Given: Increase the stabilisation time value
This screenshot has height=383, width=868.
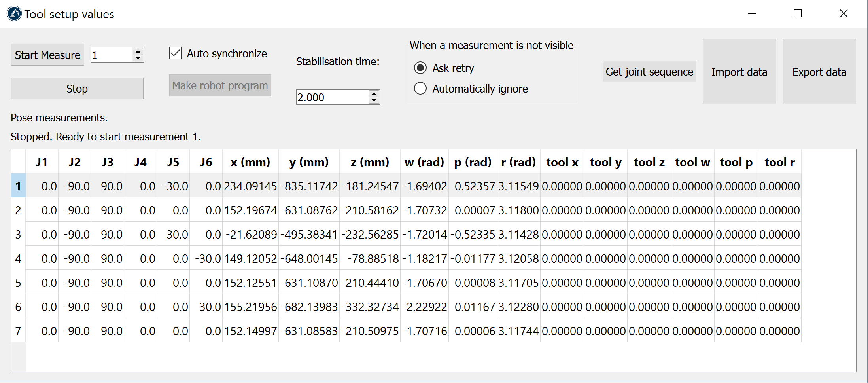Looking at the screenshot, I should (x=374, y=94).
